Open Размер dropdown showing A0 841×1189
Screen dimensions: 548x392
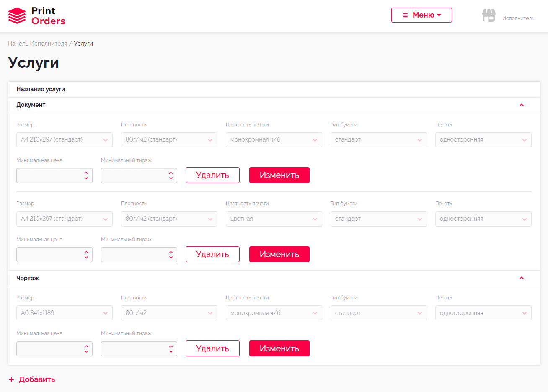(x=65, y=313)
